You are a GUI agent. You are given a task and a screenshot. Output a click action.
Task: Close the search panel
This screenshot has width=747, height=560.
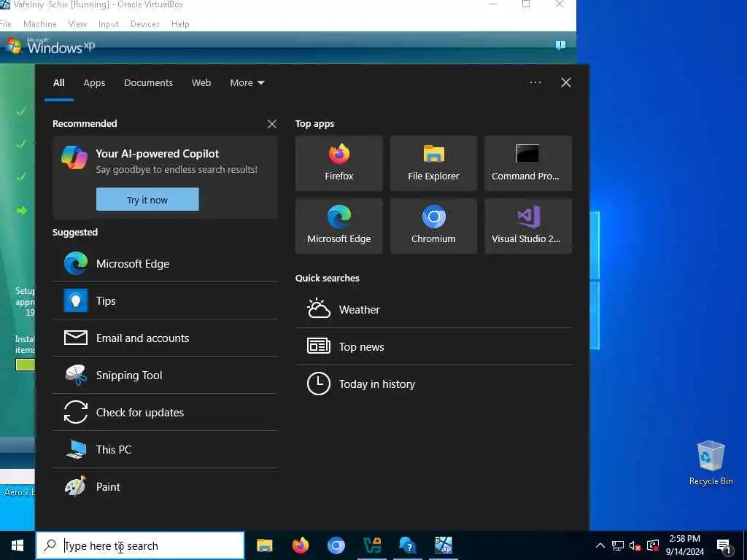(566, 82)
